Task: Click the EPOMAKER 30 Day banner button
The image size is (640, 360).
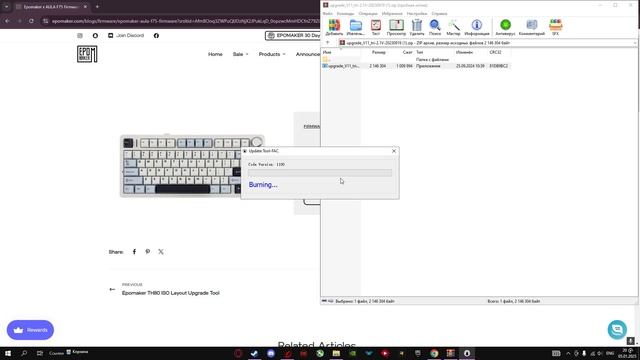Action: (x=293, y=36)
